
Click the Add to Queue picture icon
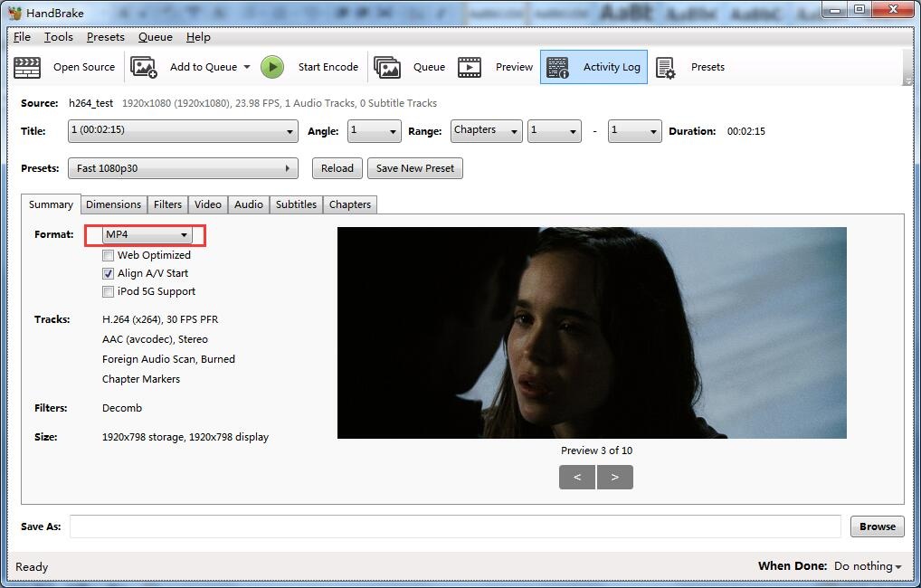tap(143, 67)
